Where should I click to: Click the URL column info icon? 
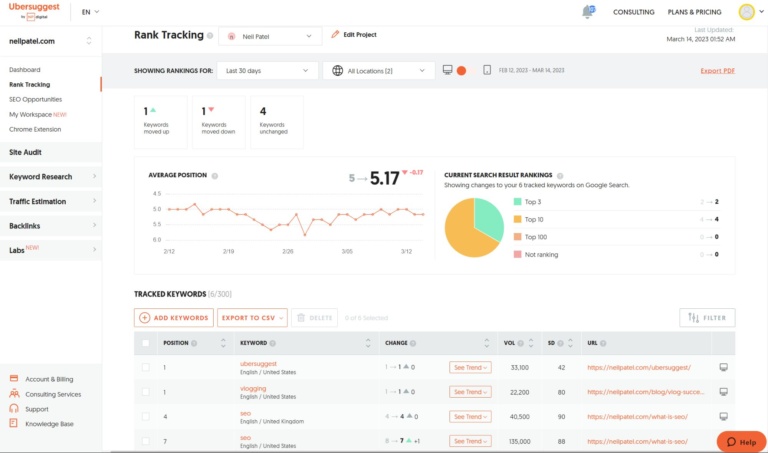[603, 343]
